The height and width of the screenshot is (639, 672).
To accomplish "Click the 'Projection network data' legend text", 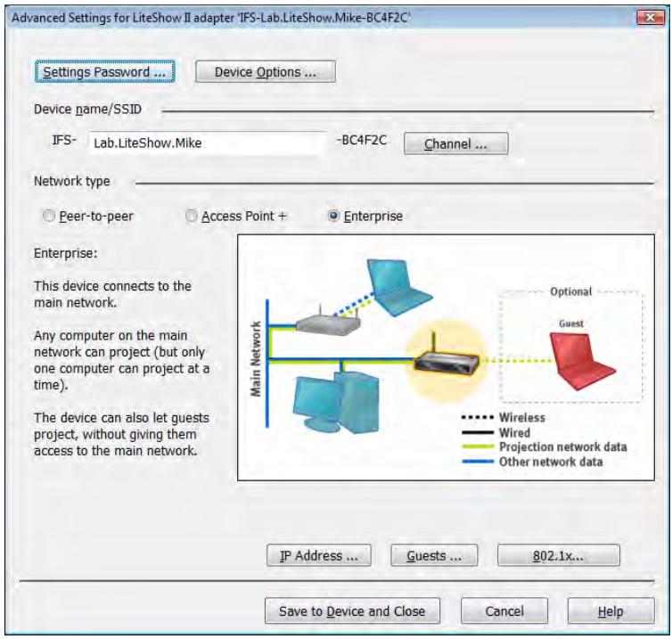I will coord(562,446).
